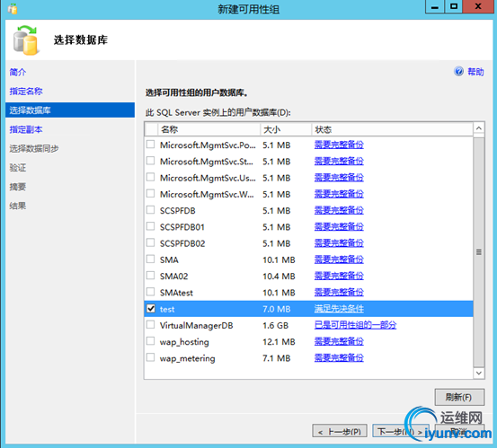The width and height of the screenshot is (497, 448).
Task: Tick checkbox for Microsoft.MgmtSvc.W... database
Action: [x=151, y=194]
